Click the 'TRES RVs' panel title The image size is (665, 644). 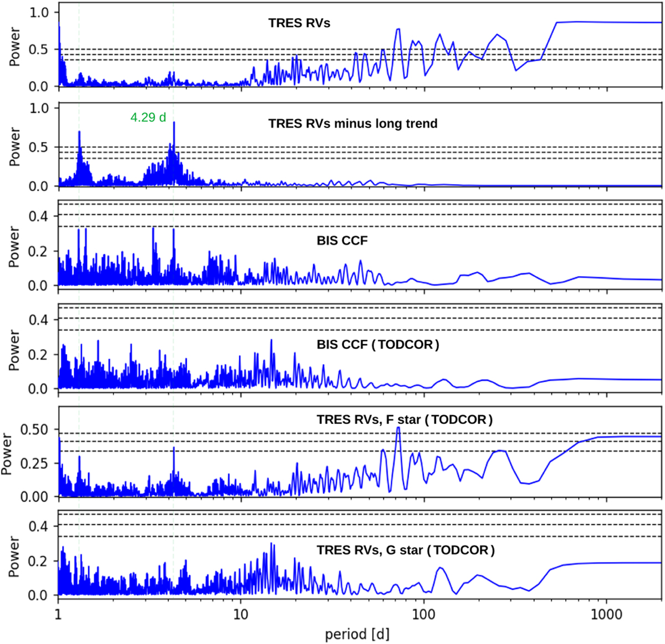(299, 23)
